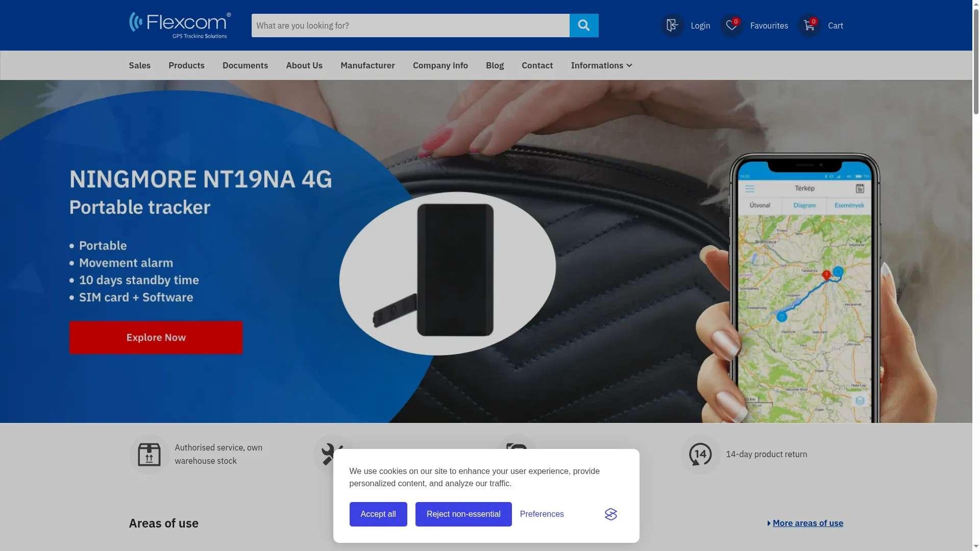Click the Login door icon
The height and width of the screenshot is (551, 980).
pos(672,26)
